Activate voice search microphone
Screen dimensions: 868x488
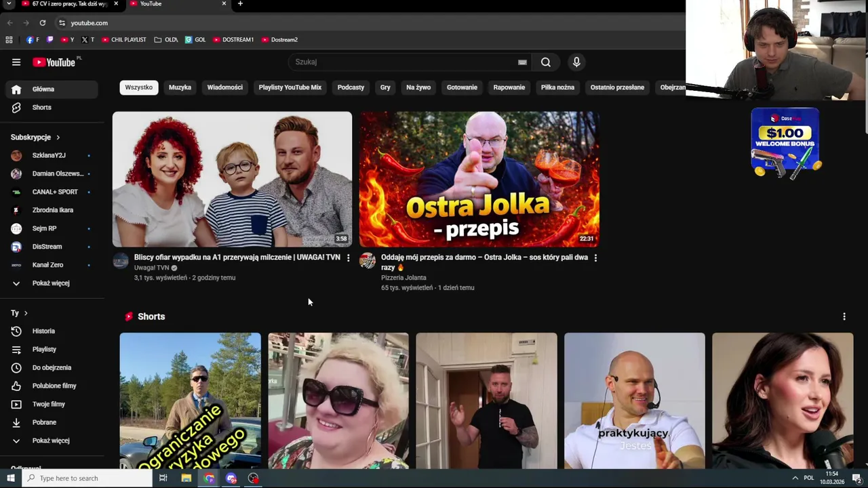click(x=576, y=62)
